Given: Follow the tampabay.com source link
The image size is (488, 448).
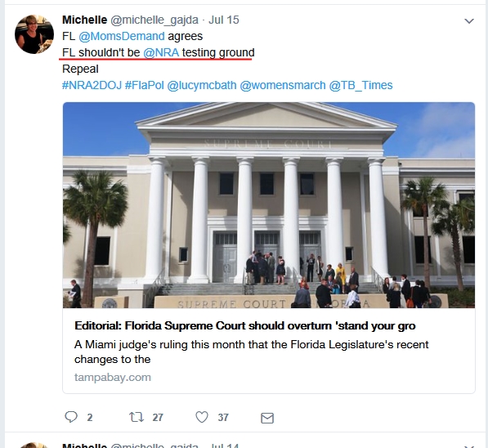Looking at the screenshot, I should (113, 377).
